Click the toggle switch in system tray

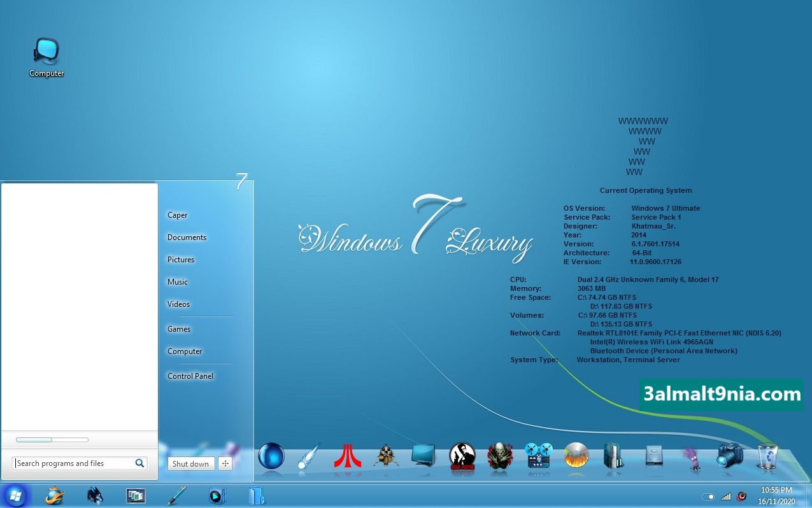(708, 497)
